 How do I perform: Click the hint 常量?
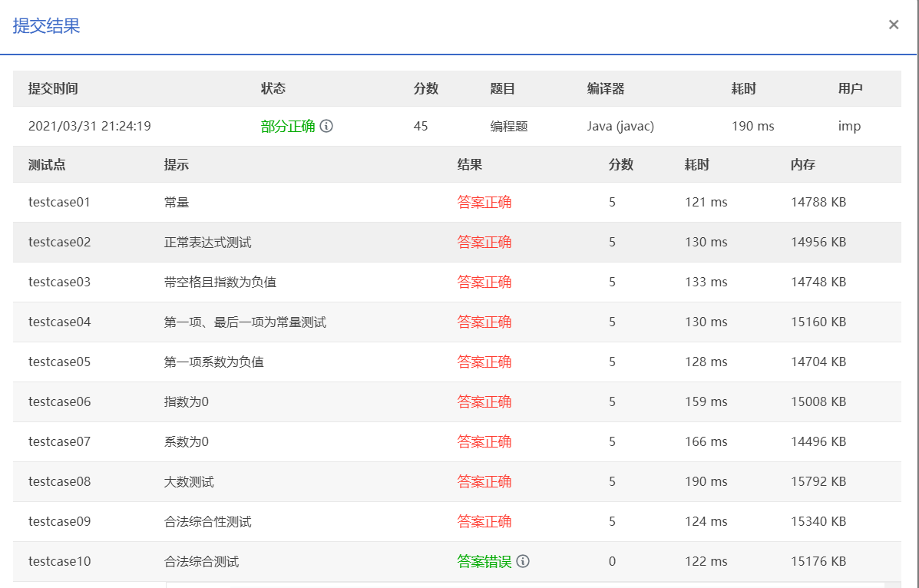click(x=177, y=202)
